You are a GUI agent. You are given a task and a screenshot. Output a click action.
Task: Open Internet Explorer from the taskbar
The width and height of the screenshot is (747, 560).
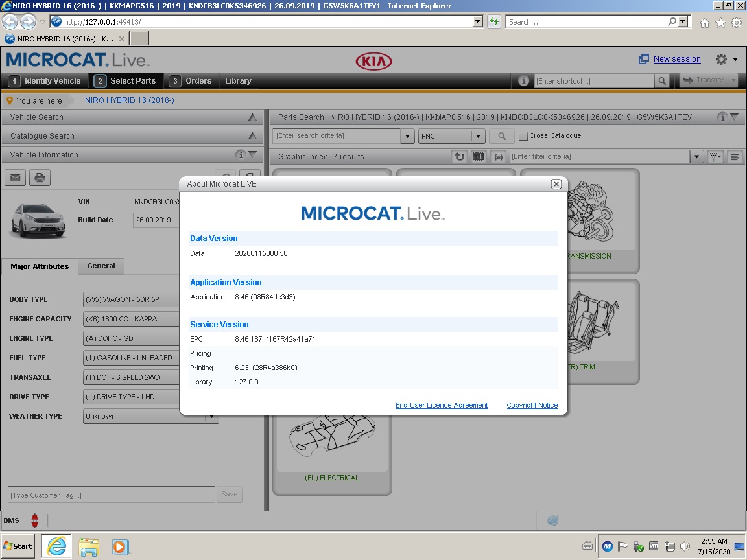point(56,546)
